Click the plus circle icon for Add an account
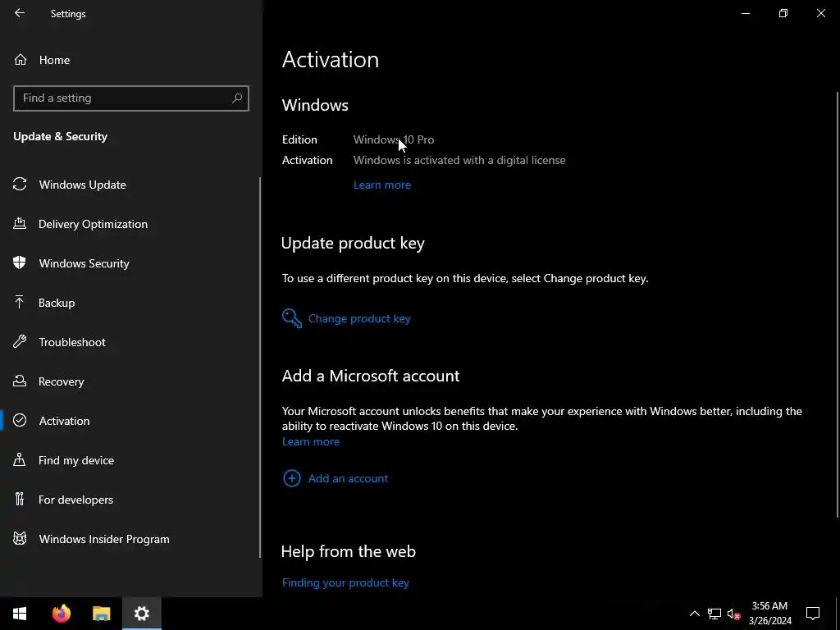Image resolution: width=840 pixels, height=630 pixels. pos(292,478)
